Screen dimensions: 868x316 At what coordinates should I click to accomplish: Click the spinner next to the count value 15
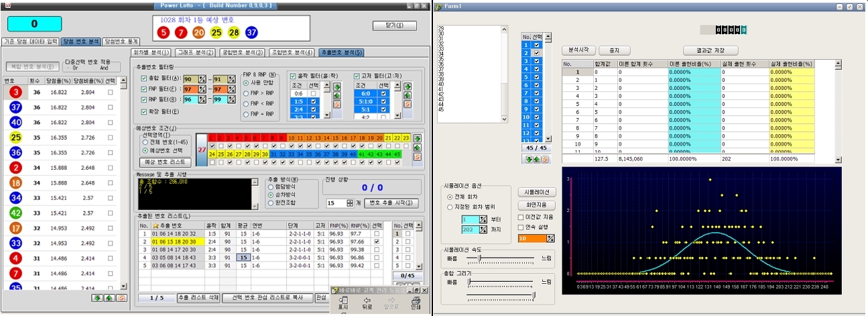pos(349,203)
